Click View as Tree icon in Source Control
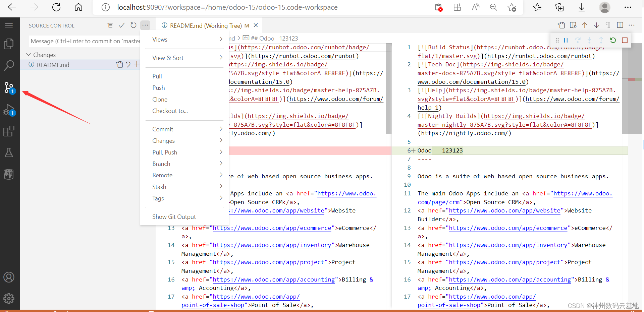This screenshot has width=644, height=312. (x=110, y=25)
